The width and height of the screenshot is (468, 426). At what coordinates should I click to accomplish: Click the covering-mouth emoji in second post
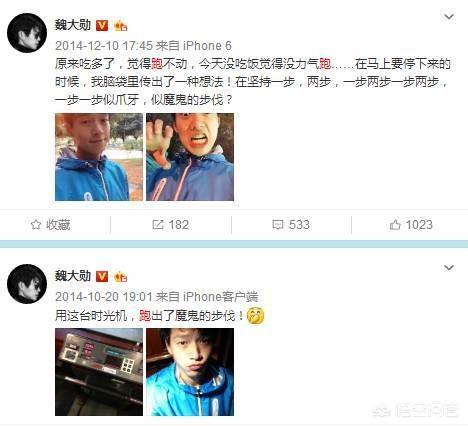(255, 316)
